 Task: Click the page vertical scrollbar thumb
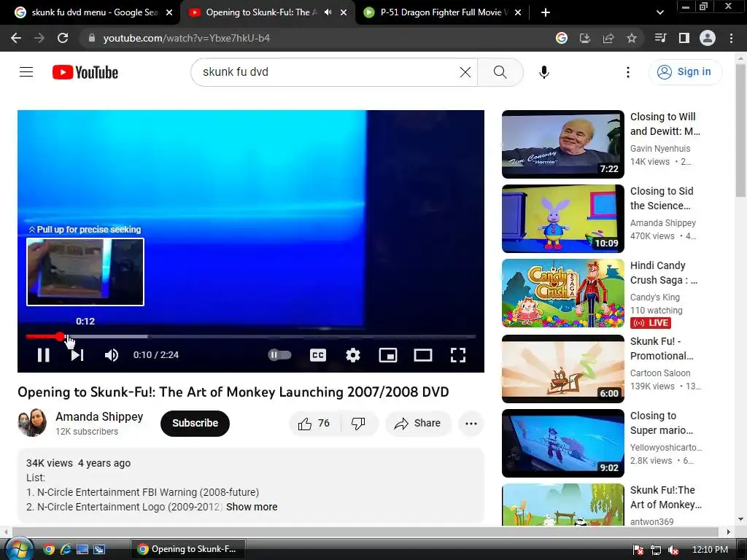tap(740, 131)
